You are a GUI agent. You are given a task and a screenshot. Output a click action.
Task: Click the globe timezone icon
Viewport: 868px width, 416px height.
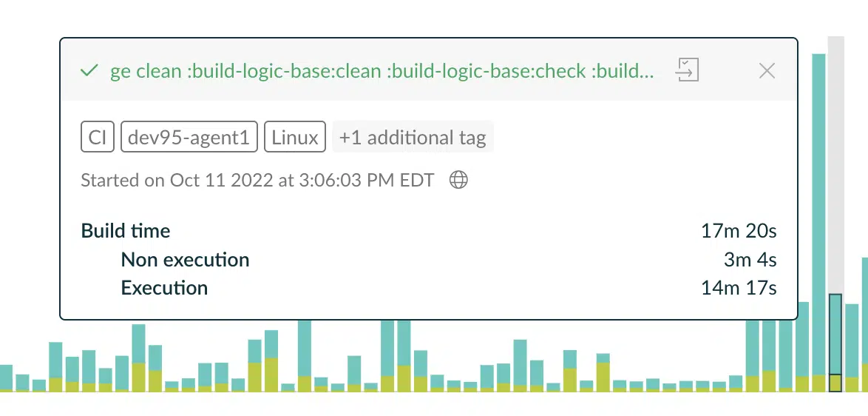click(x=458, y=180)
